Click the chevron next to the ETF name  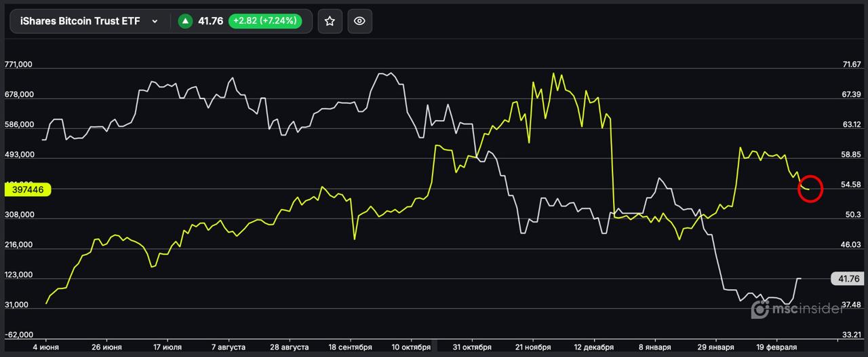click(x=155, y=22)
